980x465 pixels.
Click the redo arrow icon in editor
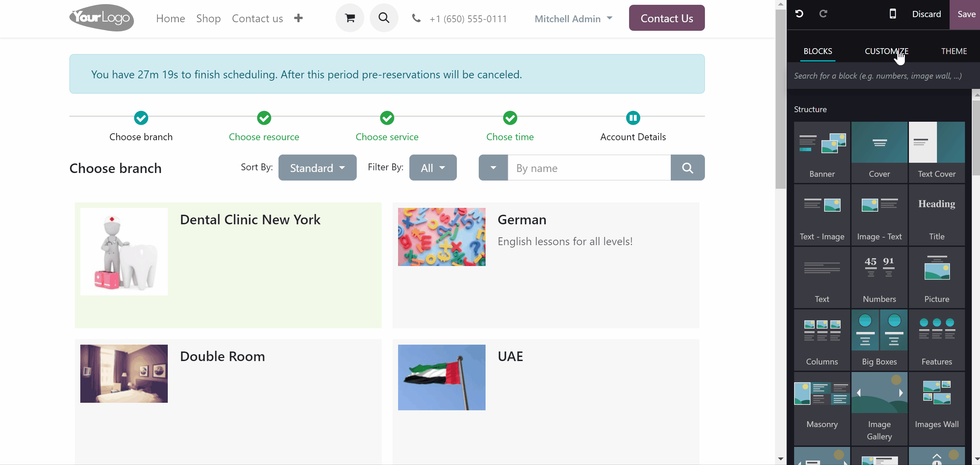[823, 14]
